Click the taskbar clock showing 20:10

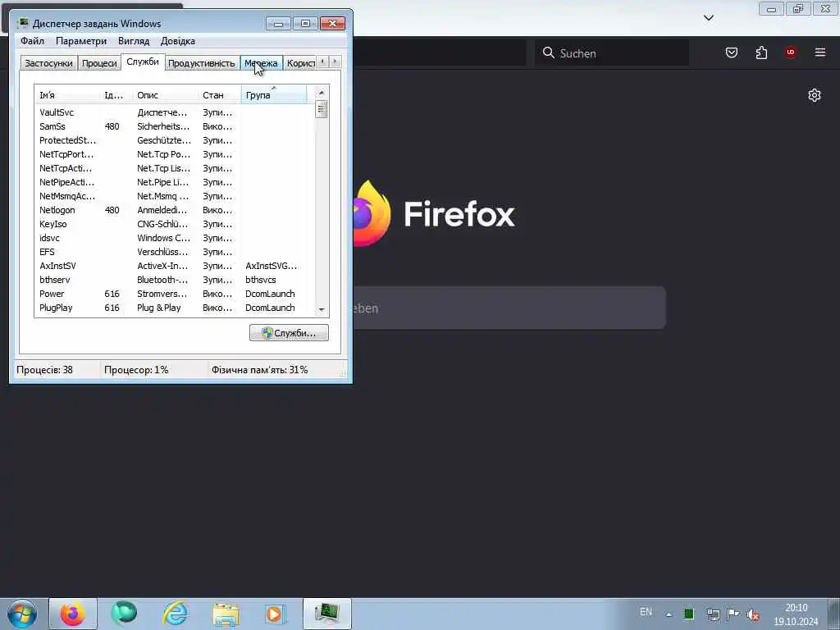[796, 614]
